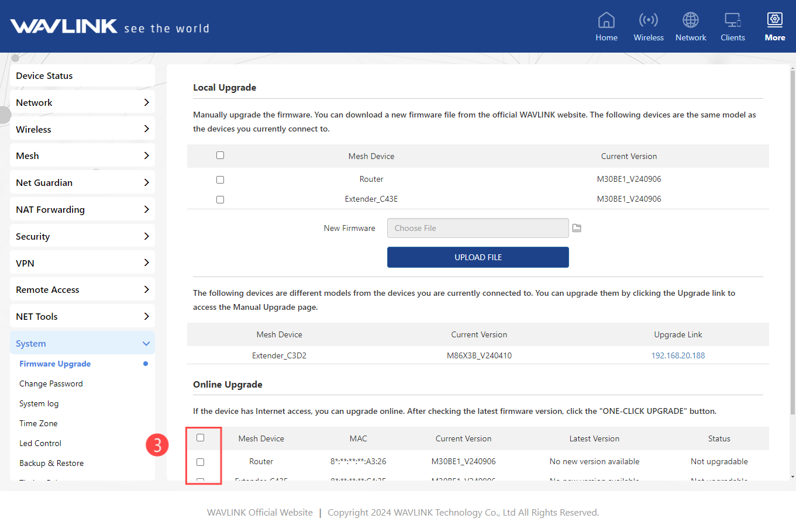The height and width of the screenshot is (532, 796).
Task: Click the folder icon beside Choose File
Action: click(x=577, y=228)
